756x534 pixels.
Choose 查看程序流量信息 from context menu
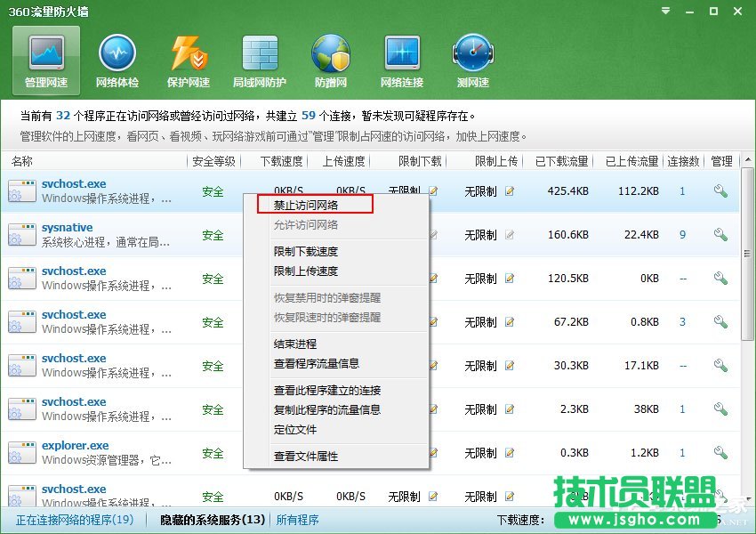(x=317, y=363)
